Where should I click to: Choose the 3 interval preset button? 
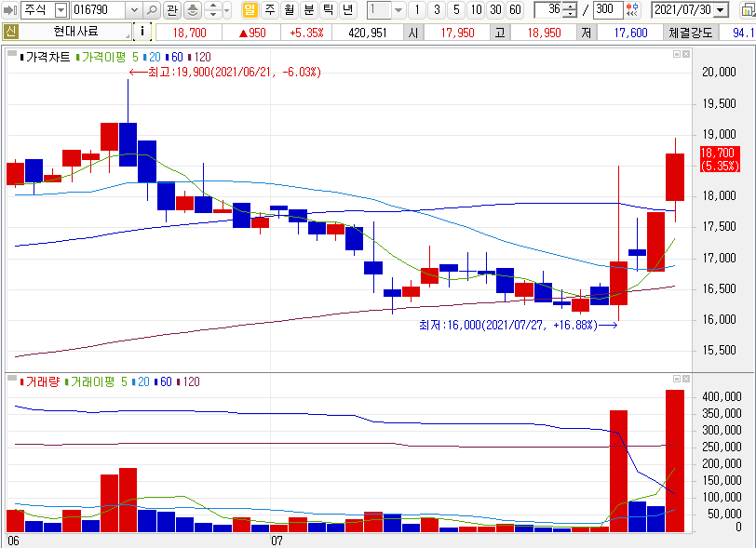click(x=437, y=9)
